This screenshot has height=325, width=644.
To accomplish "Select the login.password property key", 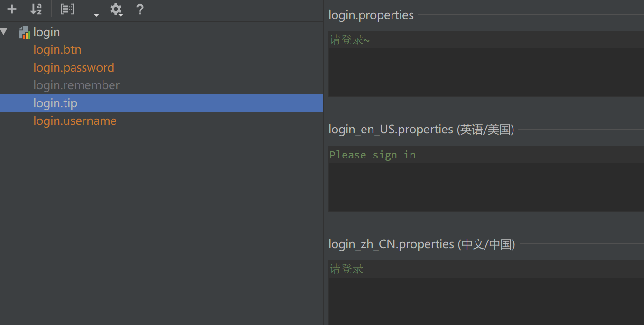I will click(x=74, y=67).
